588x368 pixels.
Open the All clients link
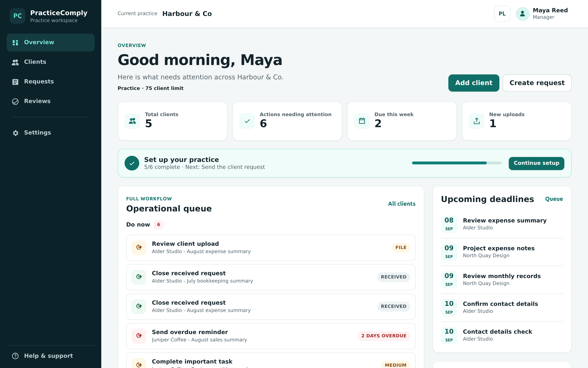click(x=402, y=204)
